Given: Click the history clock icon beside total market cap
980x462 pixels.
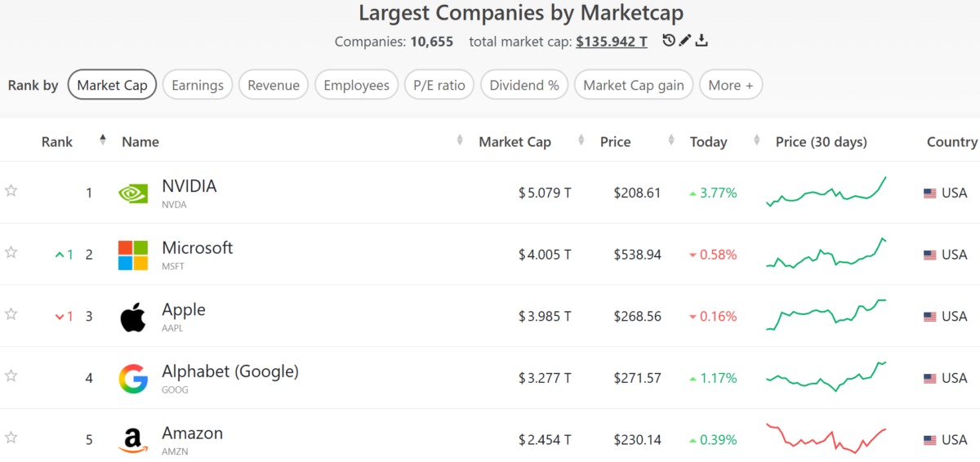Looking at the screenshot, I should [x=669, y=41].
